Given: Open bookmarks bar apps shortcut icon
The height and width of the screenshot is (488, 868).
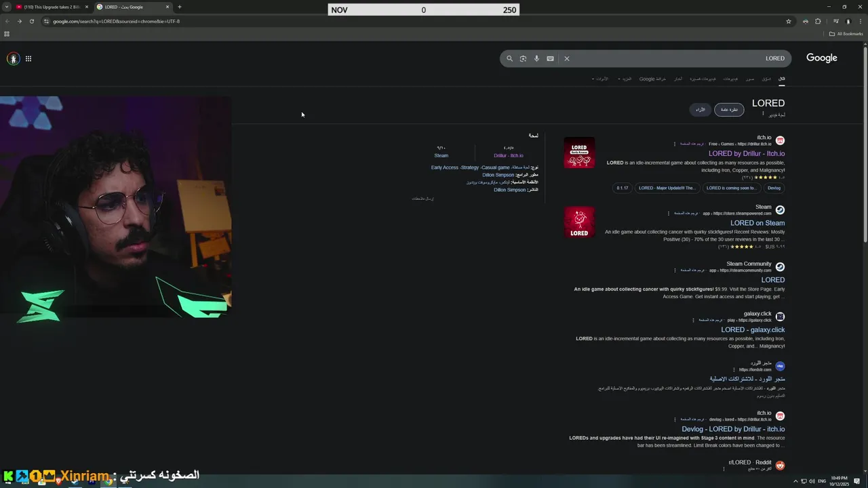Looking at the screenshot, I should pos(7,34).
